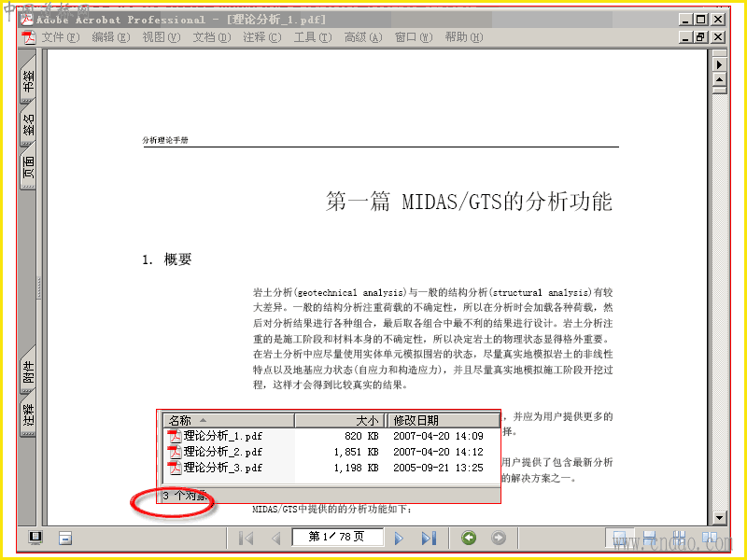747x560 pixels.
Task: Go to the first page
Action: [246, 539]
